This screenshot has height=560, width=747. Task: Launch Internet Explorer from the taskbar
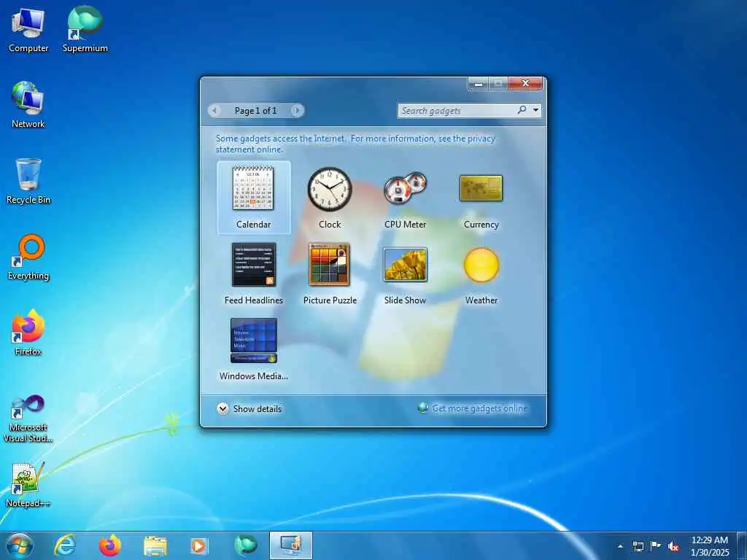(65, 546)
